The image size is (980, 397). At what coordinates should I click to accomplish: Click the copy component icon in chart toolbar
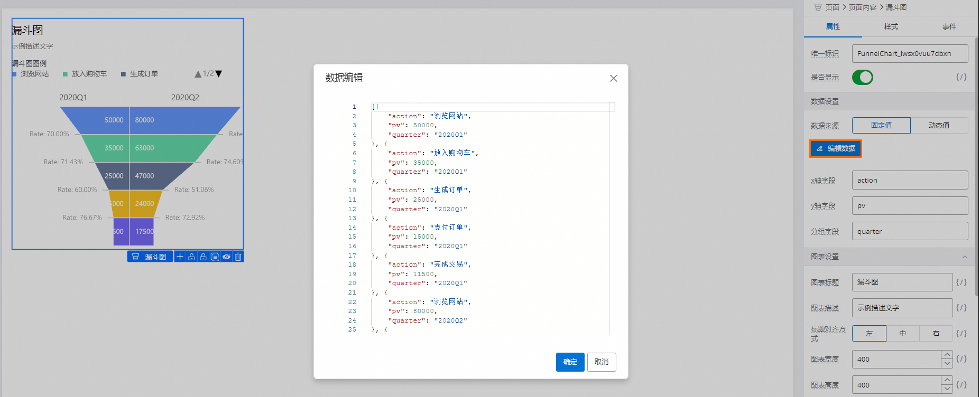pos(215,257)
